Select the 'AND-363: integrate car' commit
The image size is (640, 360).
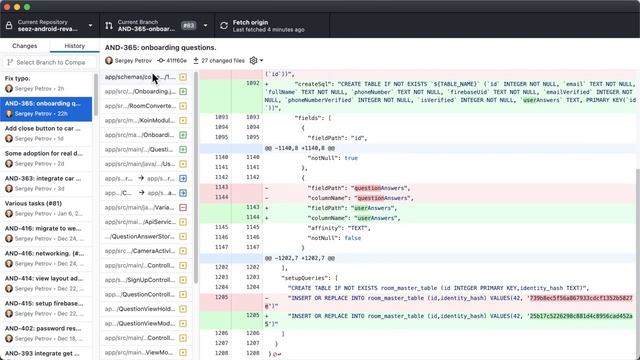click(x=46, y=183)
